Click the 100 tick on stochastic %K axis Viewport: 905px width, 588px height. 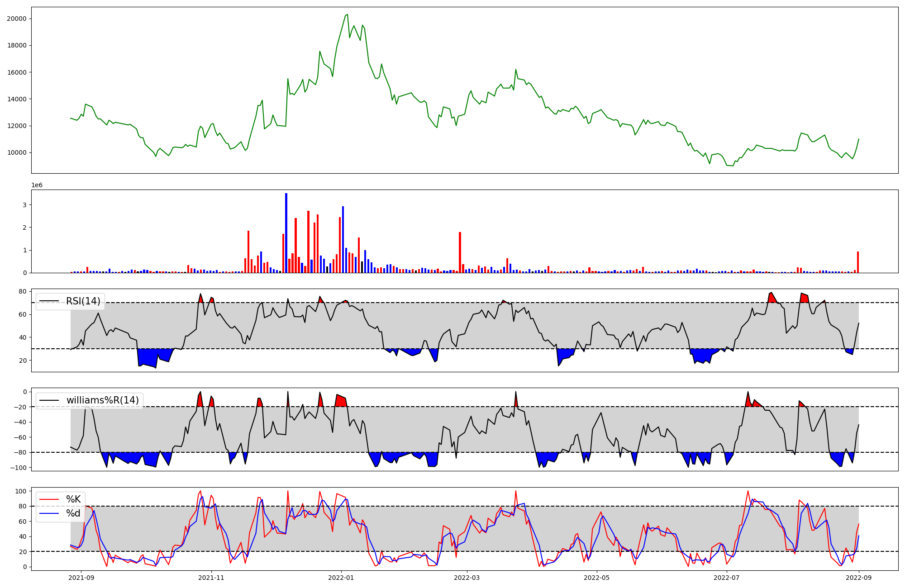[21, 491]
